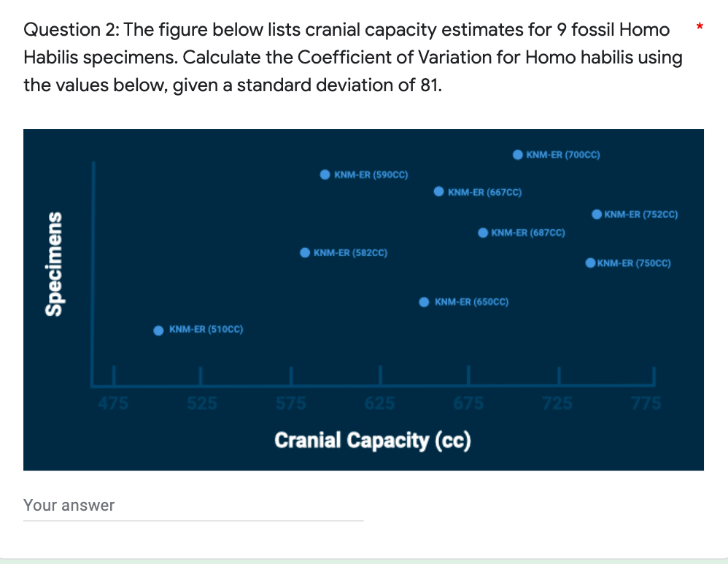Click the red required asterisk

point(698,26)
